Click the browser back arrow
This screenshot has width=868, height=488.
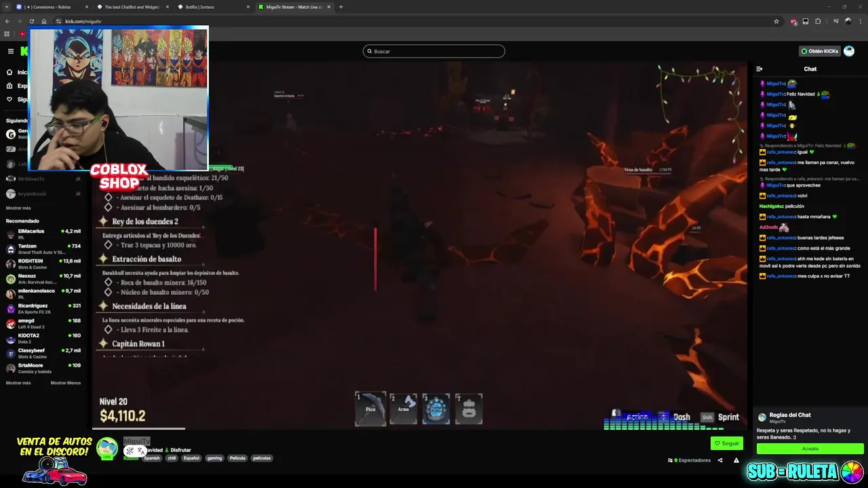[x=7, y=21]
